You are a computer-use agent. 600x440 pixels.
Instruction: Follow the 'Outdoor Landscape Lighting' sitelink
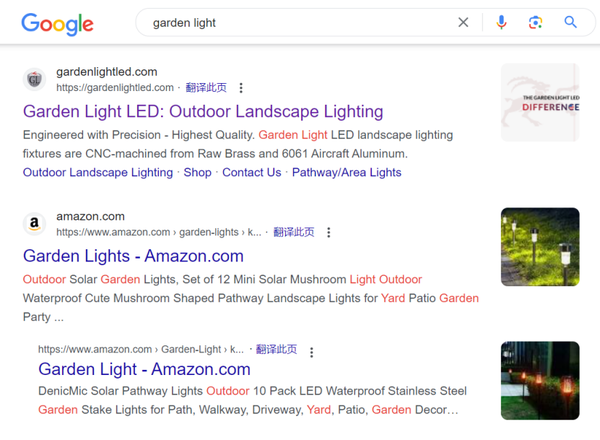98,173
